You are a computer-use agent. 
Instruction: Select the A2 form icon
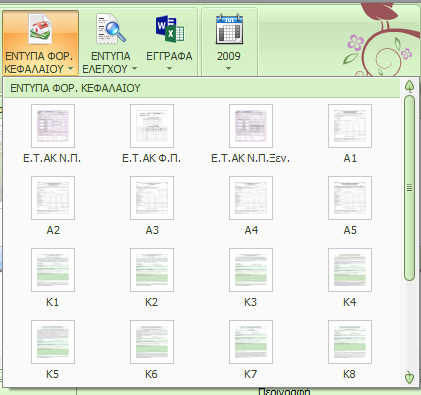click(53, 198)
